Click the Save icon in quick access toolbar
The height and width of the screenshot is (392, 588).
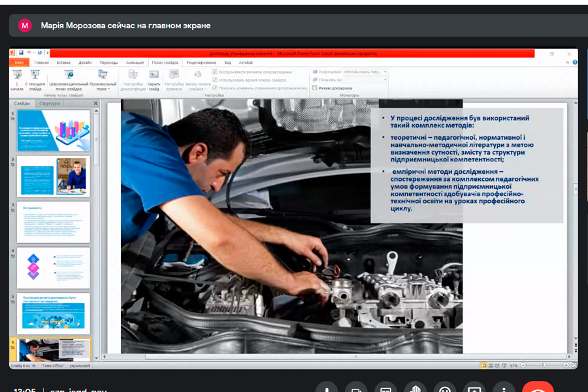(x=22, y=53)
